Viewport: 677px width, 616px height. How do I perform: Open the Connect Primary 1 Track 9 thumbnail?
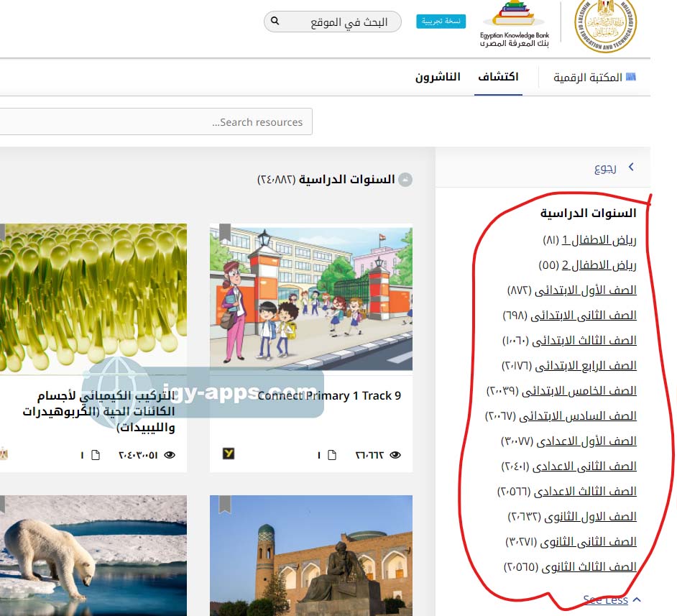pyautogui.click(x=311, y=298)
